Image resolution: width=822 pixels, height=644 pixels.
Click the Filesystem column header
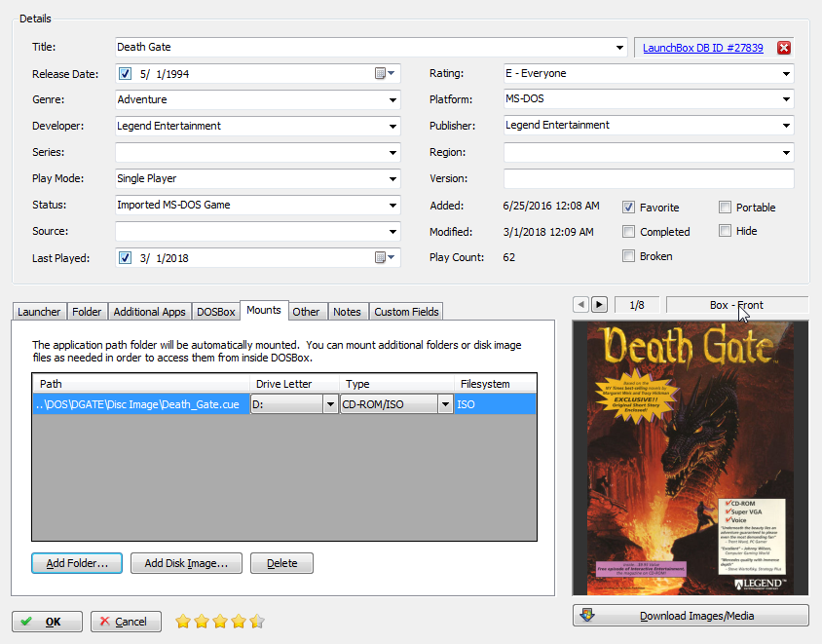tap(495, 384)
